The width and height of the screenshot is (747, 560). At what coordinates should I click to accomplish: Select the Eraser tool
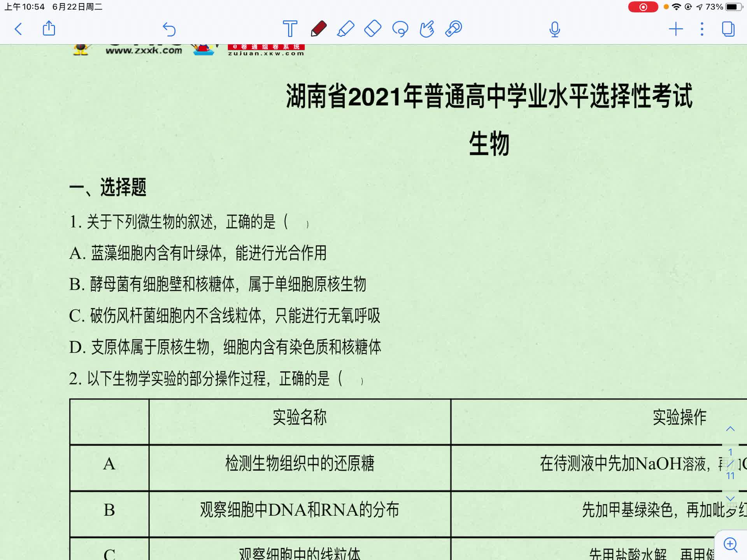(372, 29)
